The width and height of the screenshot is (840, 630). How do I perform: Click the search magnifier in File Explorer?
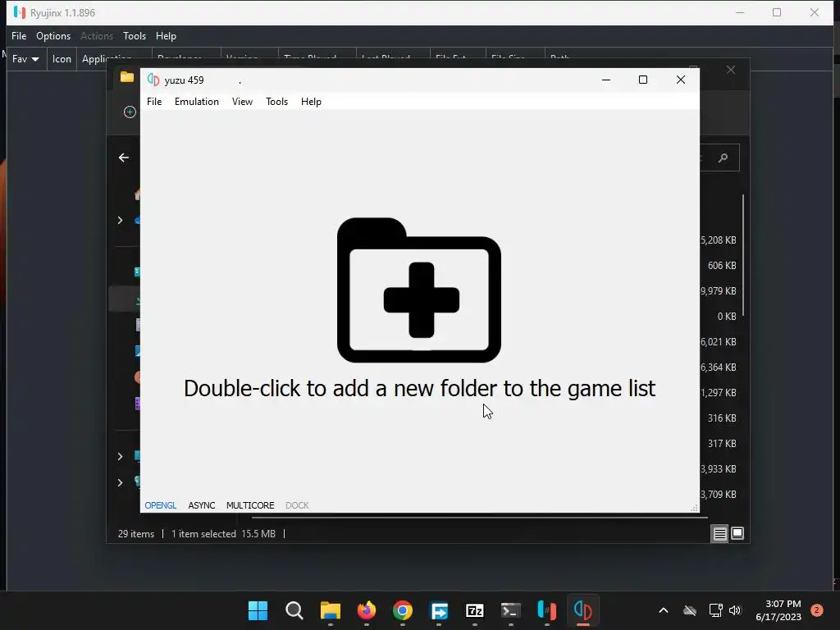[x=724, y=157]
